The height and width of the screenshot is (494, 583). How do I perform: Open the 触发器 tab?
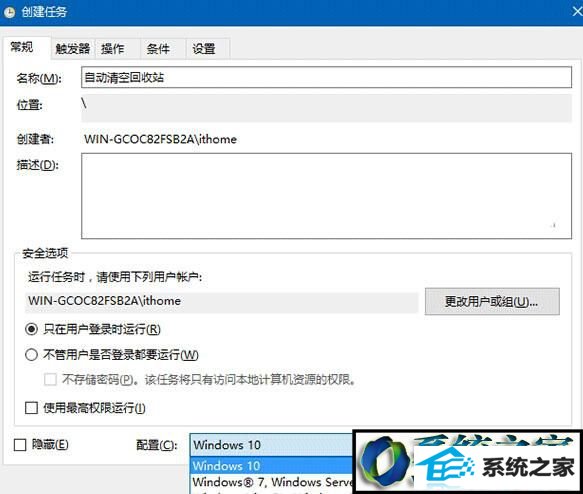tap(73, 49)
